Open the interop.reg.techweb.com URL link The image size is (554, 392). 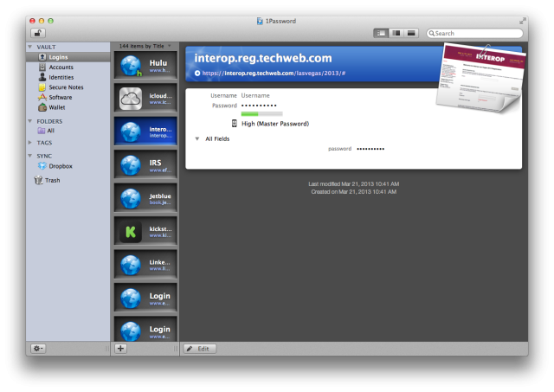tap(274, 73)
